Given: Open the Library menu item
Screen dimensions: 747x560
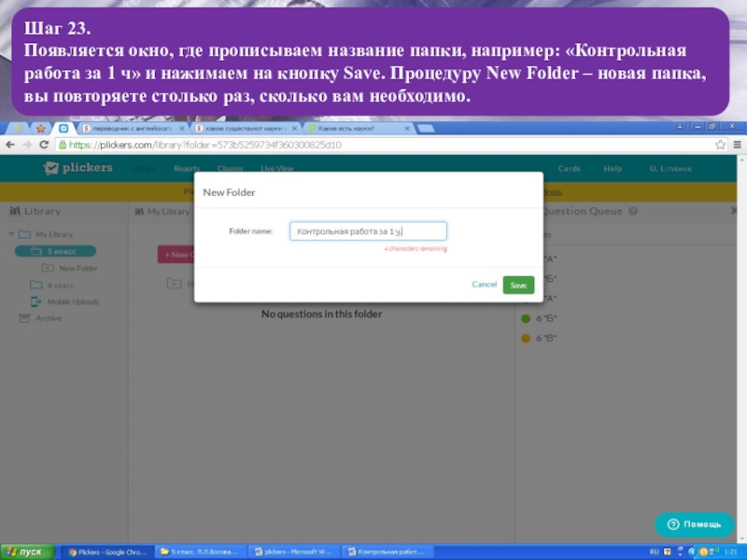Looking at the screenshot, I should point(144,169).
